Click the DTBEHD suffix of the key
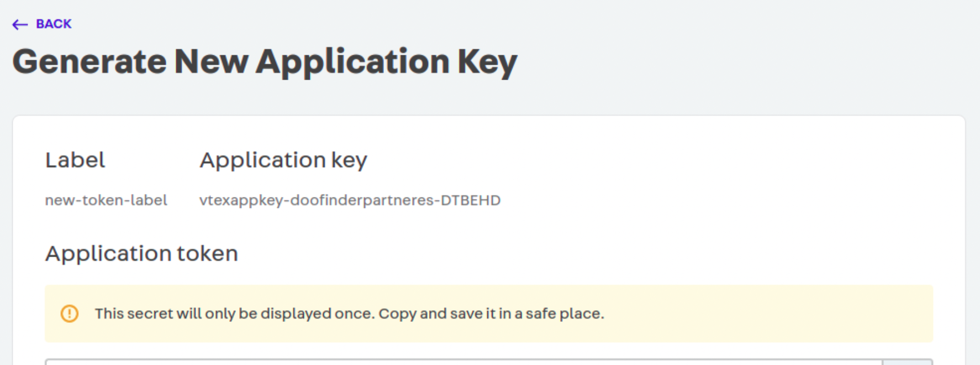The image size is (980, 365). pos(471,200)
